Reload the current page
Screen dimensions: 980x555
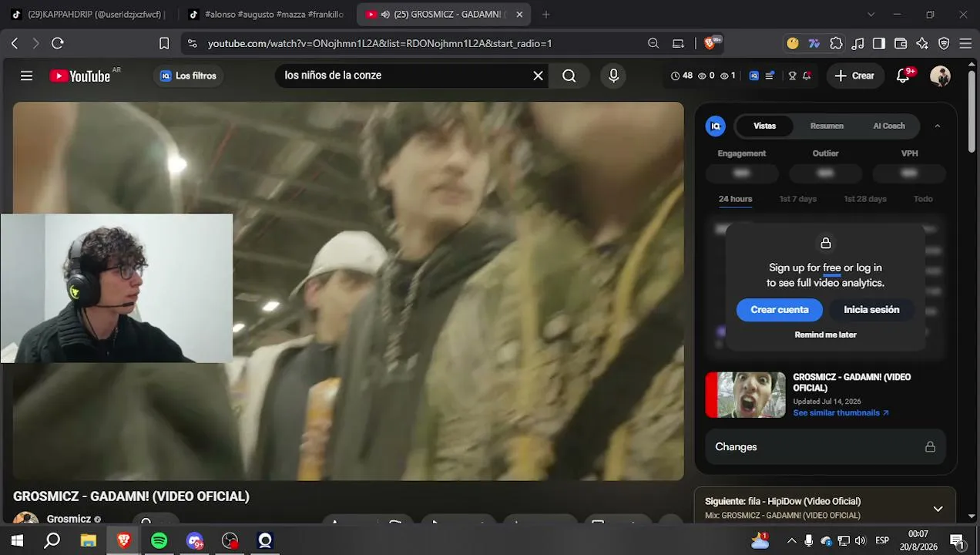pos(58,43)
